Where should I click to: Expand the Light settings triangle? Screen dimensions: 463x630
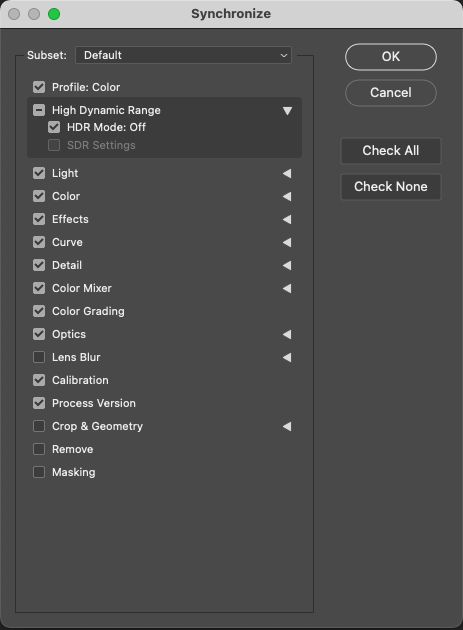(x=287, y=174)
